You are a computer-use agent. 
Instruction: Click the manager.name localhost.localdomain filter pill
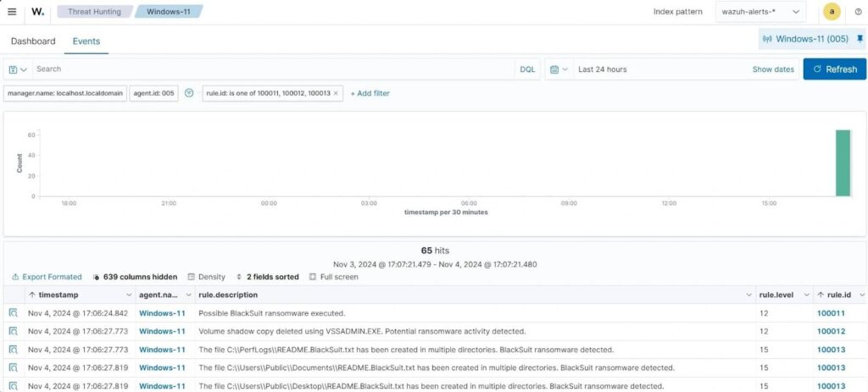pyautogui.click(x=65, y=93)
